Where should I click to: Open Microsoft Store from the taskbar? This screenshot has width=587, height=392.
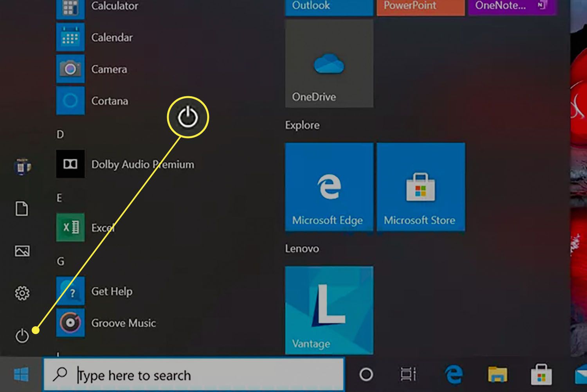coord(541,374)
